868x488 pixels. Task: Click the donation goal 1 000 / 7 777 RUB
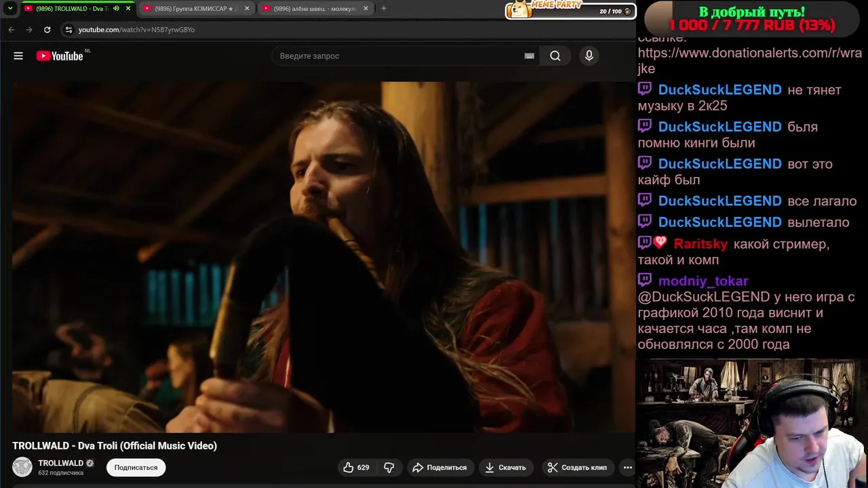coord(752,26)
